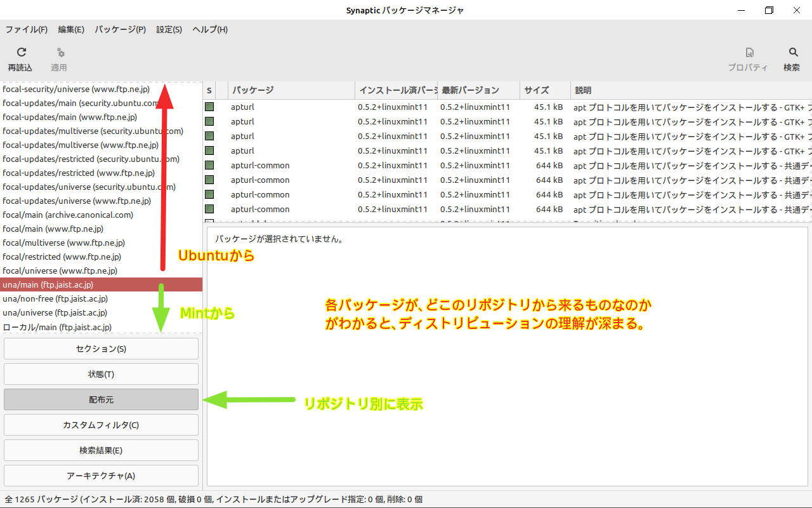
Task: Click the アーキテクチャ(A) button
Action: pos(101,476)
